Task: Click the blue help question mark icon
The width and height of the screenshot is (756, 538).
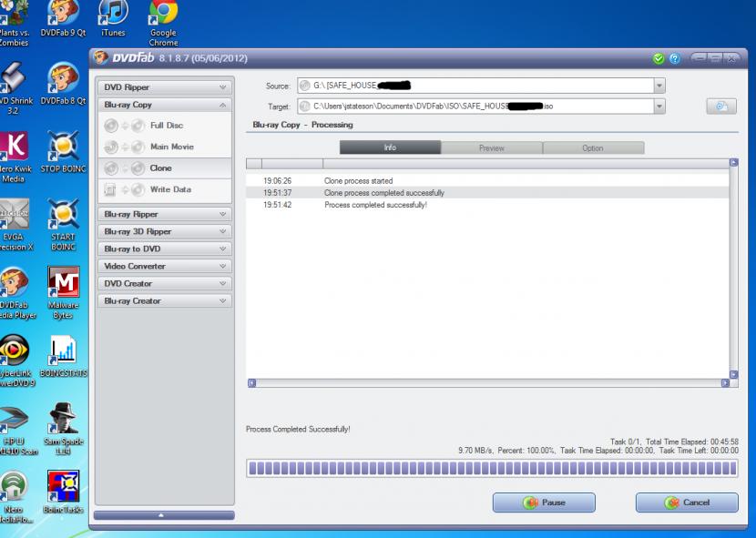Action: [x=675, y=59]
